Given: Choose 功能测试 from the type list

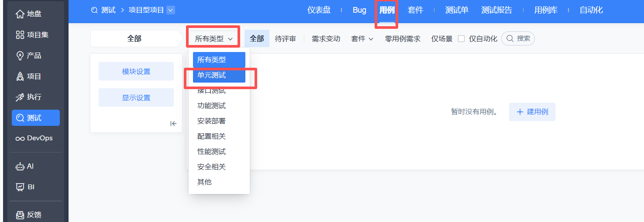Looking at the screenshot, I should pos(219,106).
